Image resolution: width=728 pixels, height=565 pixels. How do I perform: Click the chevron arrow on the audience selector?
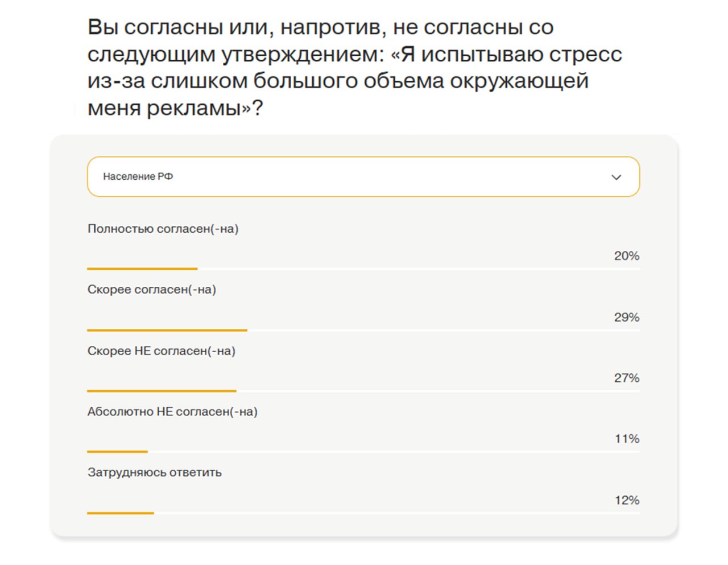pyautogui.click(x=616, y=177)
